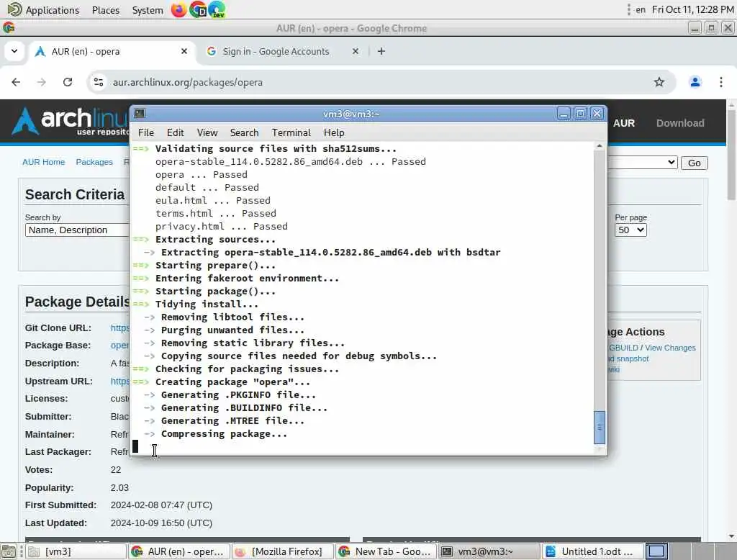
Task: Open the Packages link
Action: (94, 162)
